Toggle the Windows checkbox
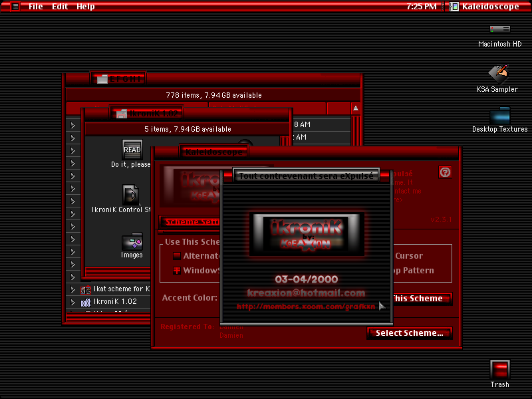Viewport: 532px width, 399px height. click(177, 271)
